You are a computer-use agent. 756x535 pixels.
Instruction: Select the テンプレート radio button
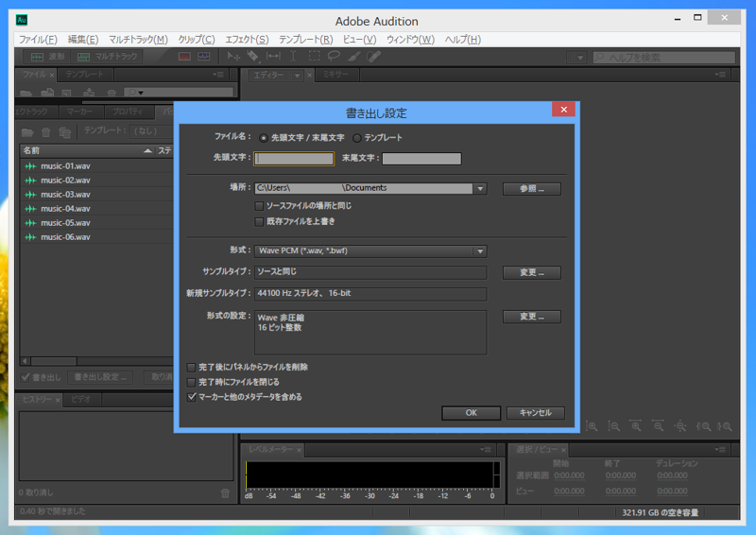[357, 138]
